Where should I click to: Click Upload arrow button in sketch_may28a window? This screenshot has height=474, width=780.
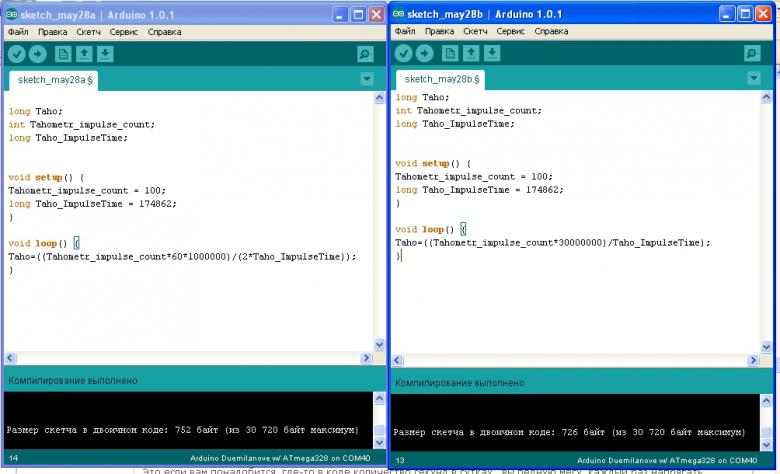click(x=37, y=54)
